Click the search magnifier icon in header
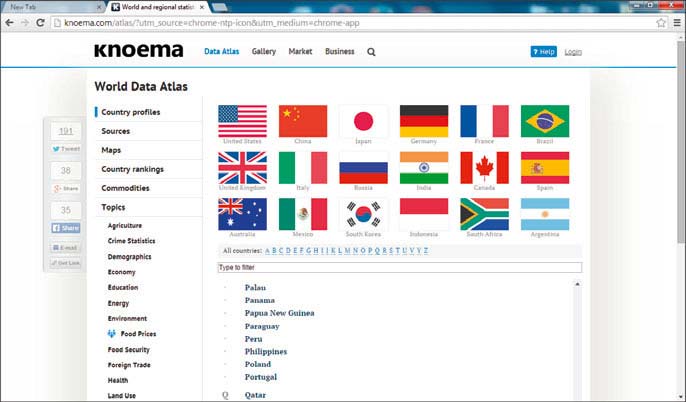 [x=371, y=52]
